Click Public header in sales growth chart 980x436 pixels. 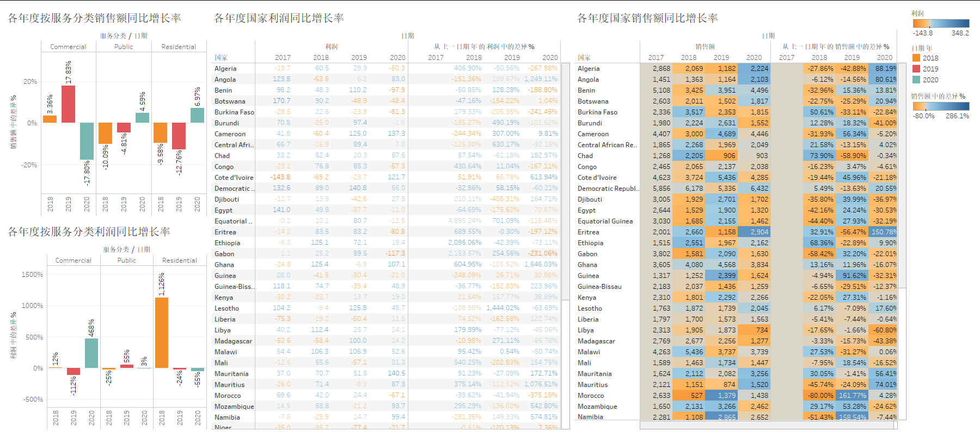pos(124,47)
